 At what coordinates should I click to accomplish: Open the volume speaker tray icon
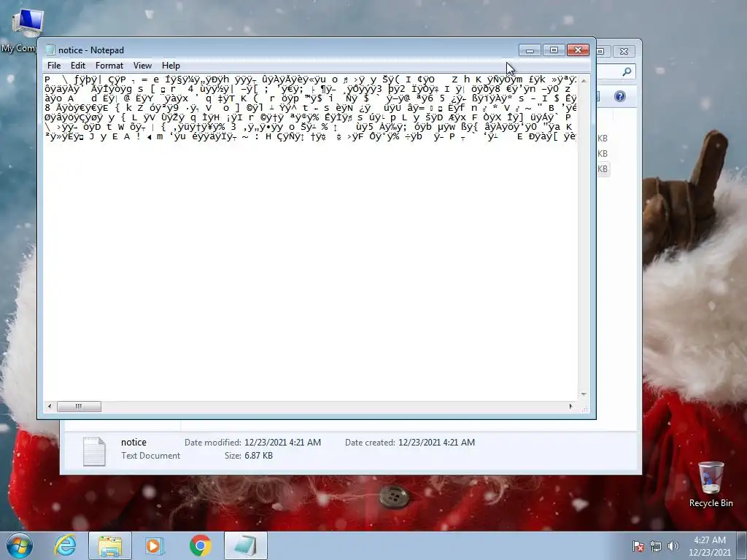(673, 546)
